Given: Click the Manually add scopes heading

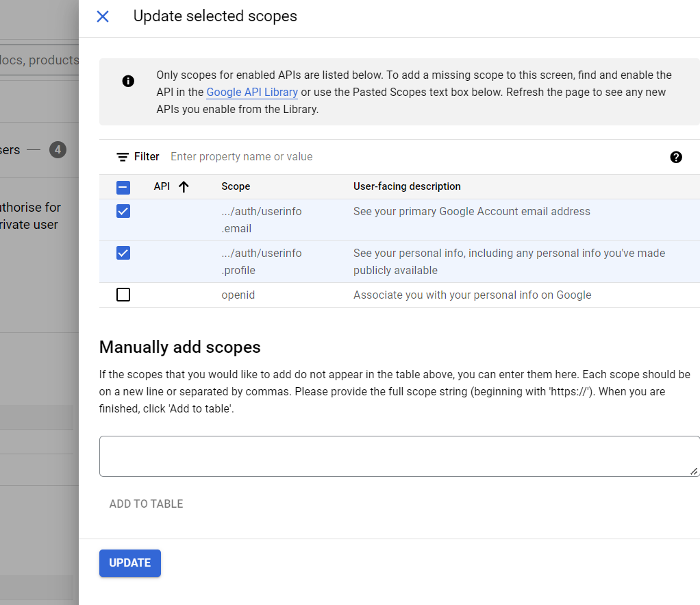Looking at the screenshot, I should coord(179,347).
